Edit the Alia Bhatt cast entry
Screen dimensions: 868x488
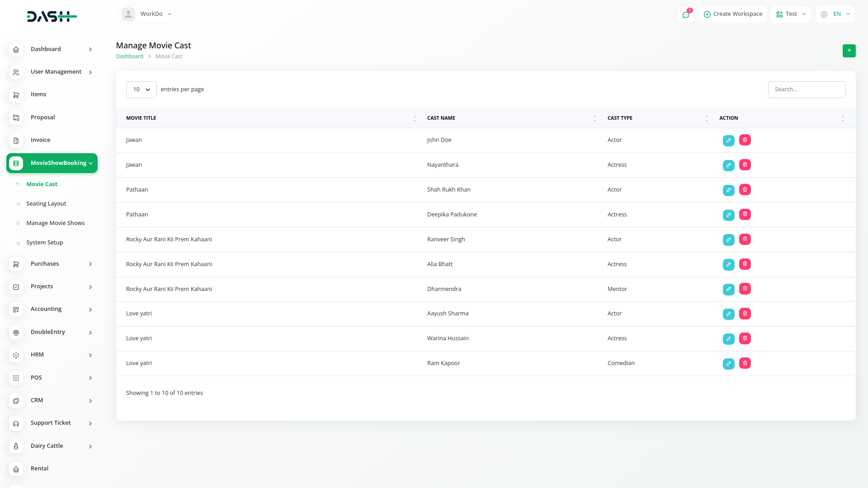728,265
